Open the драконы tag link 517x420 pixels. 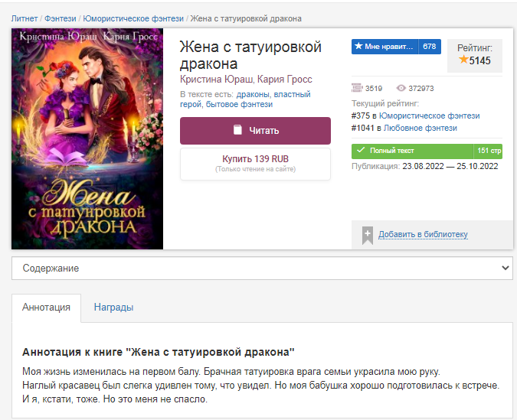click(253, 94)
